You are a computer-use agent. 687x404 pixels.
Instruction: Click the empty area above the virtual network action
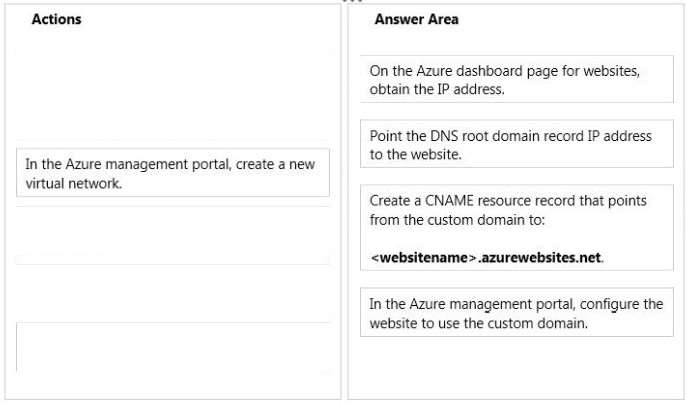click(x=173, y=96)
